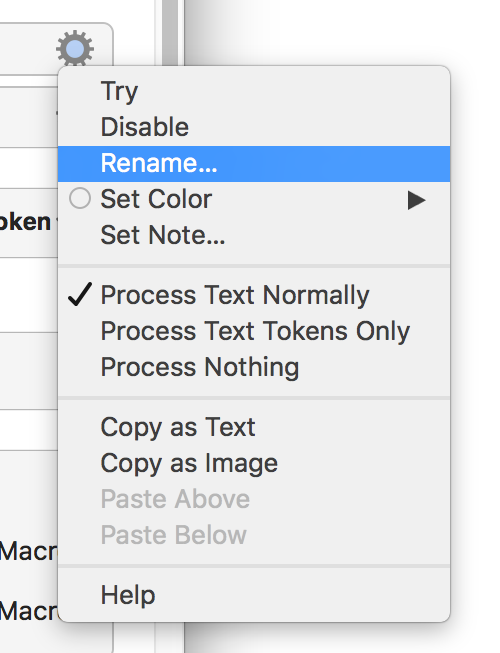Open Help from the gear menu
The image size is (500, 653).
[254, 595]
